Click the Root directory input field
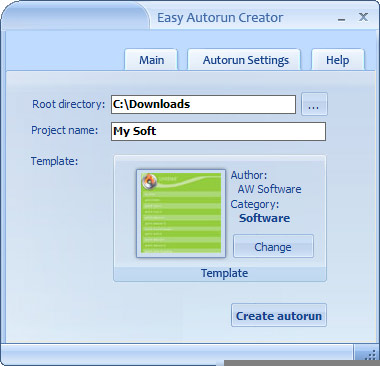The height and width of the screenshot is (366, 380). [x=203, y=104]
